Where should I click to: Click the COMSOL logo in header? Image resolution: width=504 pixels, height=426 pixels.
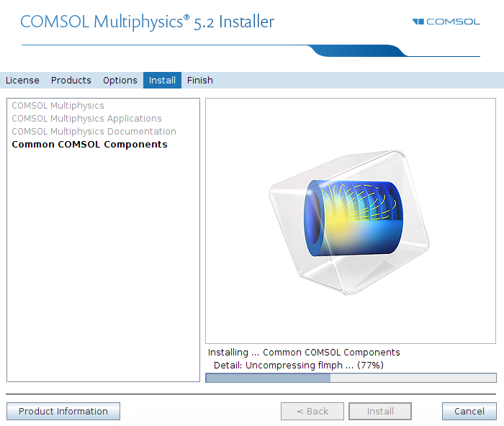coord(446,22)
